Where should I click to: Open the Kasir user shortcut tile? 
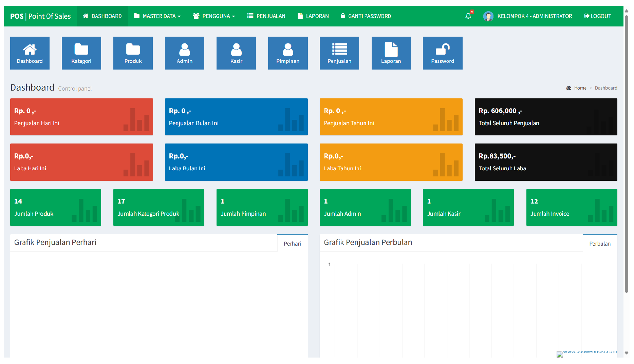coord(236,53)
